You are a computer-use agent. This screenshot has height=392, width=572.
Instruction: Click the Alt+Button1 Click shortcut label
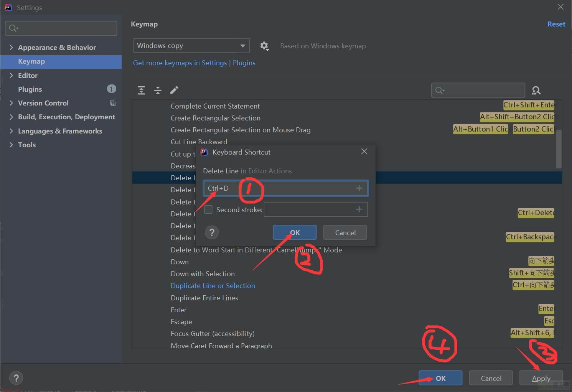coord(480,129)
